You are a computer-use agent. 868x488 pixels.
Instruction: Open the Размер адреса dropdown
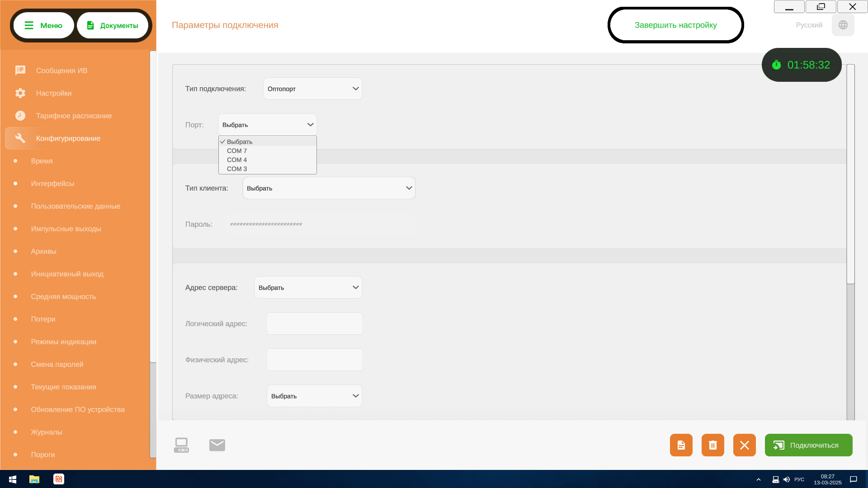coord(314,396)
